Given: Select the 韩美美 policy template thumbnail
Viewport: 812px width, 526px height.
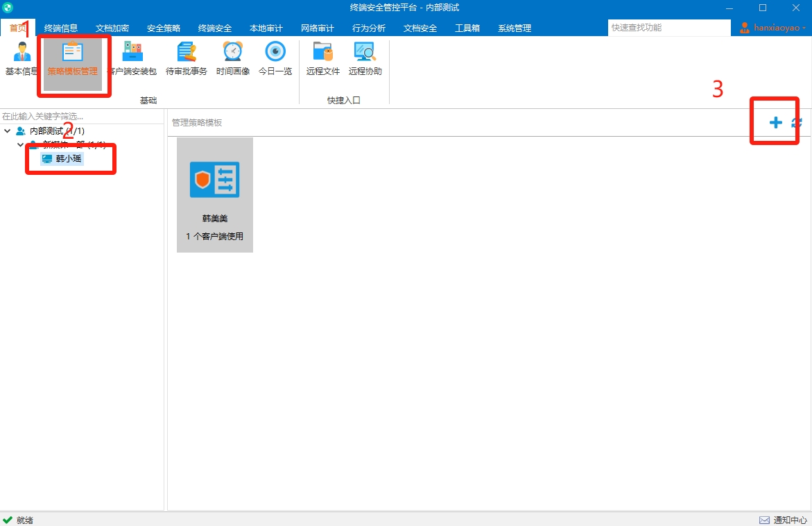Looking at the screenshot, I should tap(215, 195).
